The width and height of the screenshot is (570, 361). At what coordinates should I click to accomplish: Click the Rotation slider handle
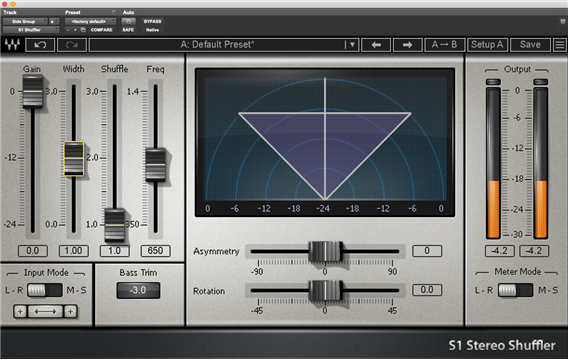point(325,290)
